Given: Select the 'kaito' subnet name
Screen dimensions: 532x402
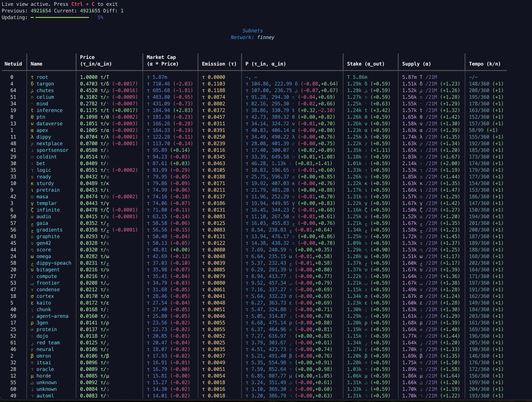Looking at the screenshot, I should pyautogui.click(x=44, y=303).
